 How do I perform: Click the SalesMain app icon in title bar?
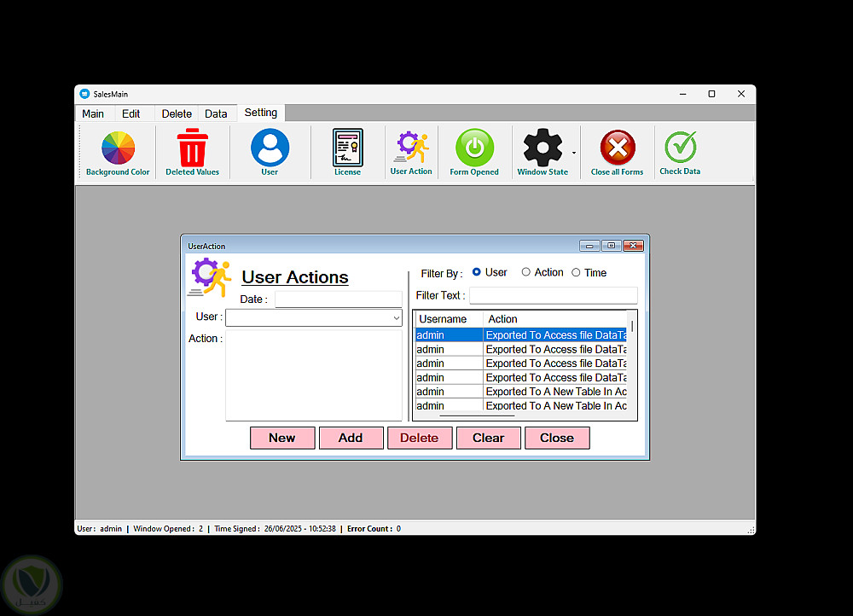coord(84,94)
